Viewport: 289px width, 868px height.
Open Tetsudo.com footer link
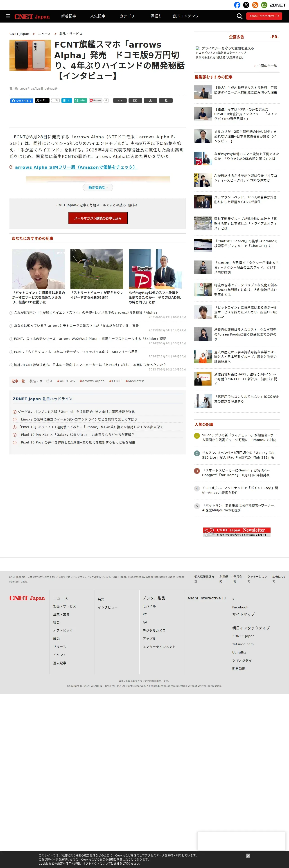[x=243, y=644]
